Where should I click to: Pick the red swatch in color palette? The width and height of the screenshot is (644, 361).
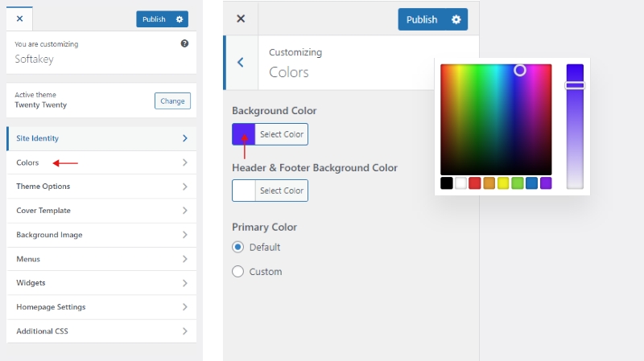pos(475,183)
